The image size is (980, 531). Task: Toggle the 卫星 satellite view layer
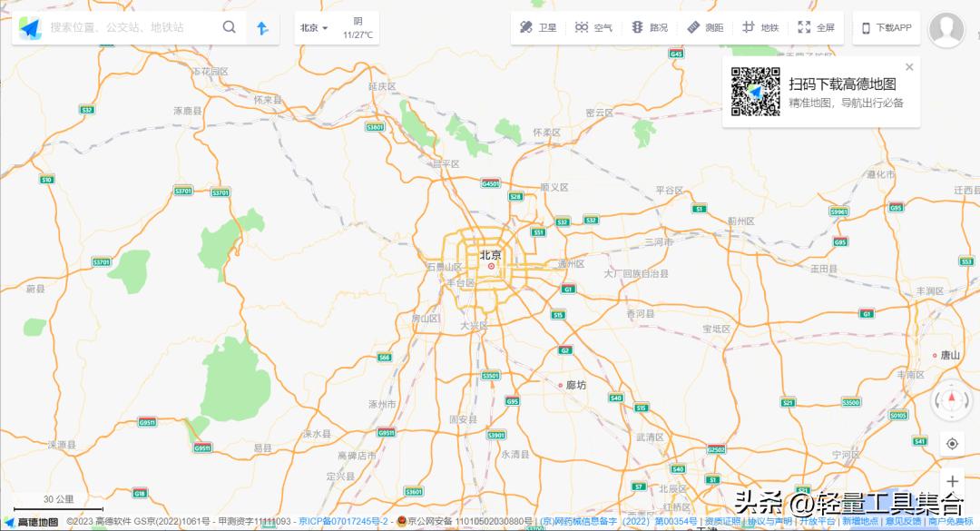539,26
